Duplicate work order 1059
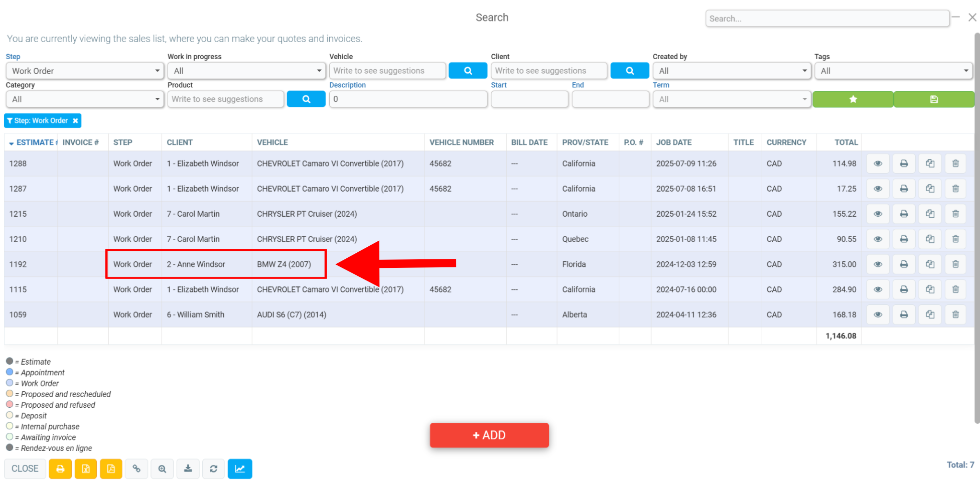 tap(930, 314)
